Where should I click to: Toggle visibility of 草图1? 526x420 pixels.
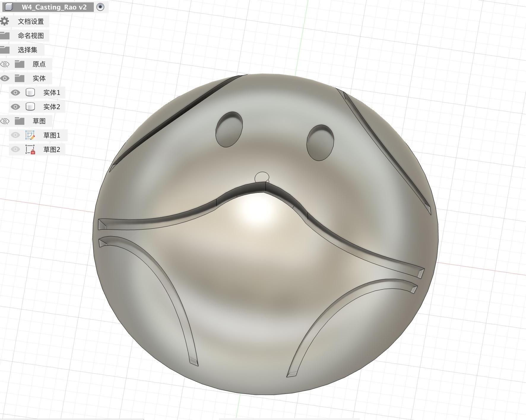[15, 135]
